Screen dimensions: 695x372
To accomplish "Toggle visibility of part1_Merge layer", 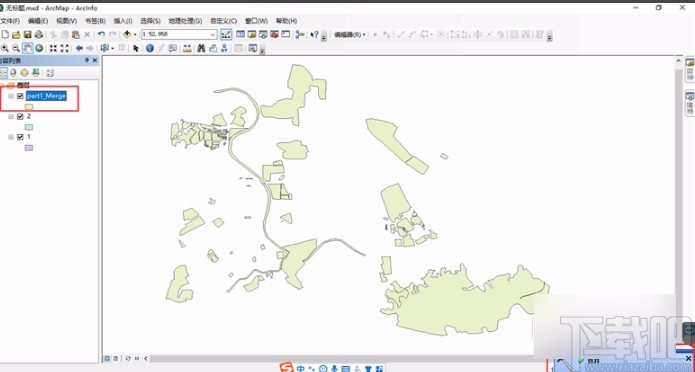I will point(20,96).
